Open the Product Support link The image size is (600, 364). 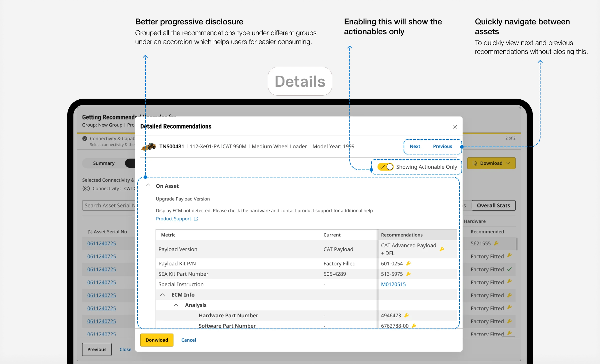pos(173,219)
